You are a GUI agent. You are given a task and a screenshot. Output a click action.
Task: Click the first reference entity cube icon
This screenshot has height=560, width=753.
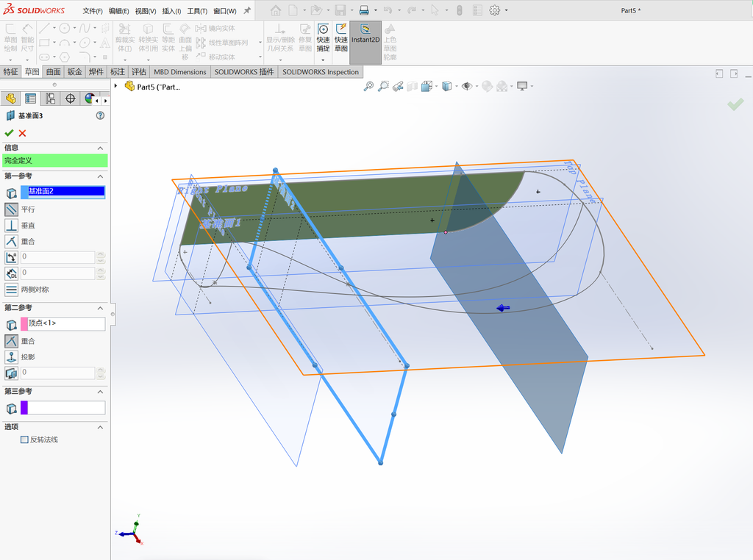tap(12, 193)
